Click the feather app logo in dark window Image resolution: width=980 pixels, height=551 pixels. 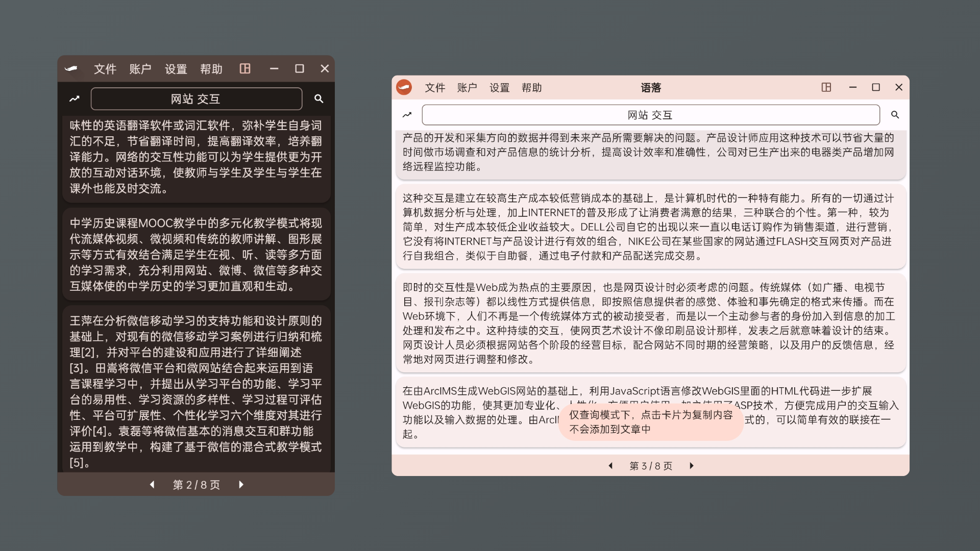click(71, 69)
